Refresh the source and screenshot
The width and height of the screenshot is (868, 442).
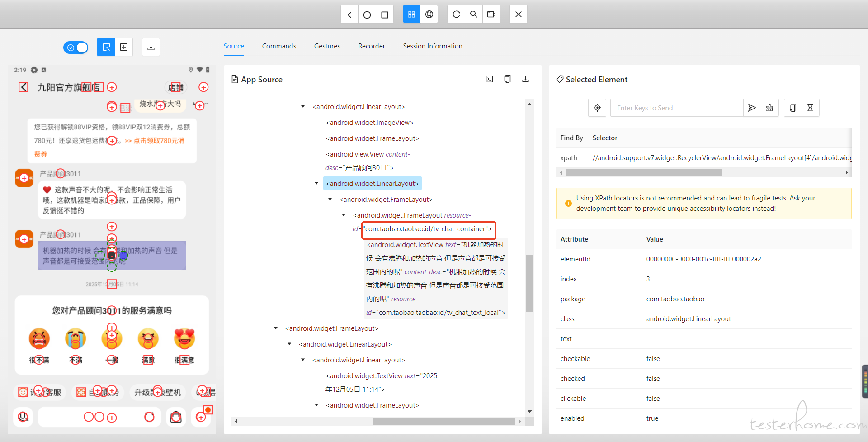click(456, 14)
